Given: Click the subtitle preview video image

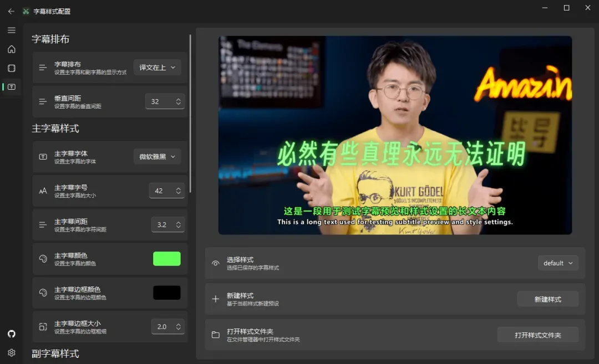Looking at the screenshot, I should click(x=395, y=135).
